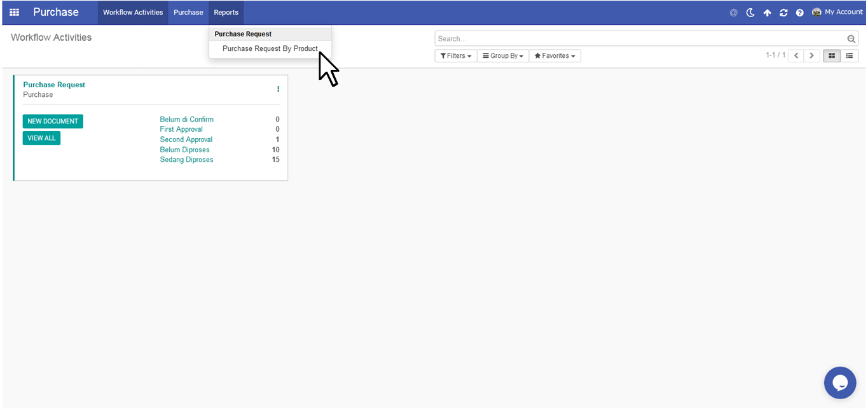
Task: Switch to kanban view
Action: pos(831,56)
